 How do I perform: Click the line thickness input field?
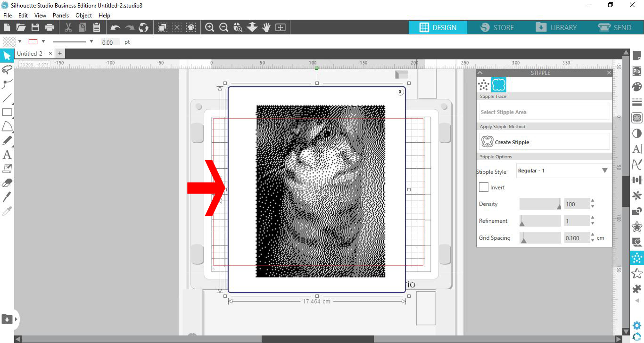110,42
